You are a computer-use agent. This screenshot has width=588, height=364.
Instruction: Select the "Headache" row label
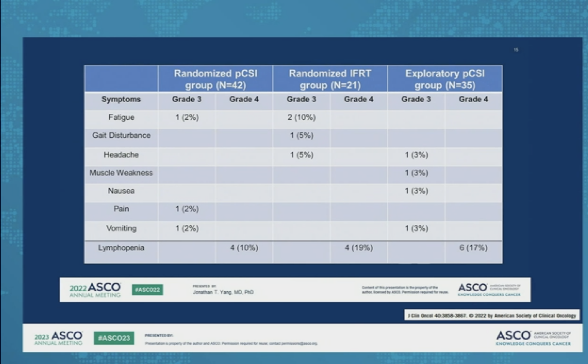pyautogui.click(x=121, y=155)
